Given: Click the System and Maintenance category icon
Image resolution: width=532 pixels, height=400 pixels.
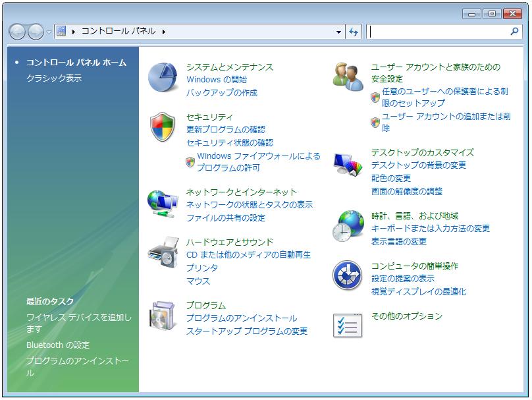Looking at the screenshot, I should click(163, 78).
